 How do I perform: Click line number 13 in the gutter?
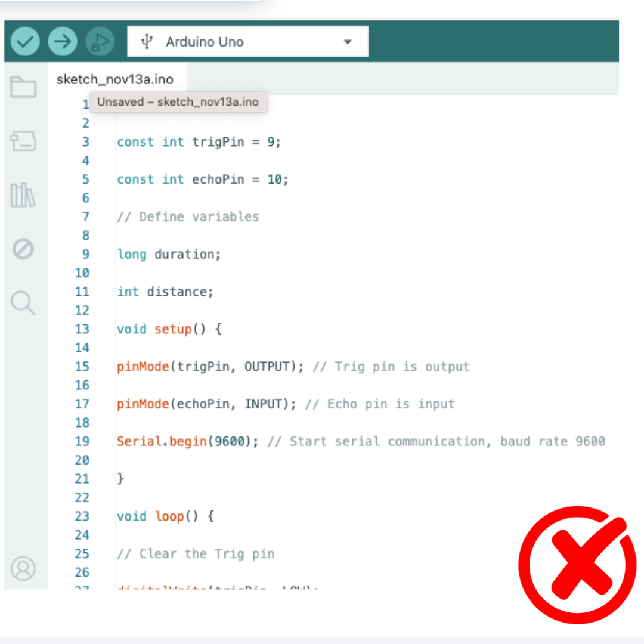pos(82,329)
